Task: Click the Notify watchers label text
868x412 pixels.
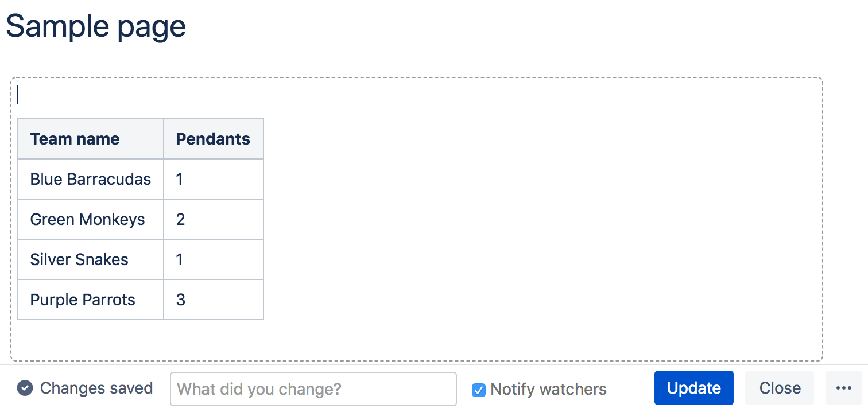Action: point(548,390)
